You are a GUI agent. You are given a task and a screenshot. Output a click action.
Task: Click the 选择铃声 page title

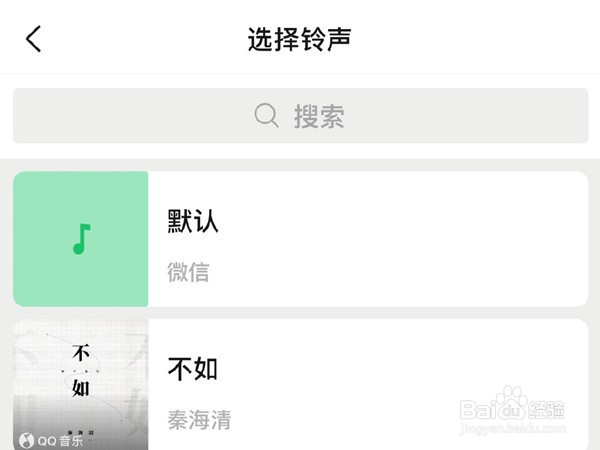click(x=300, y=39)
